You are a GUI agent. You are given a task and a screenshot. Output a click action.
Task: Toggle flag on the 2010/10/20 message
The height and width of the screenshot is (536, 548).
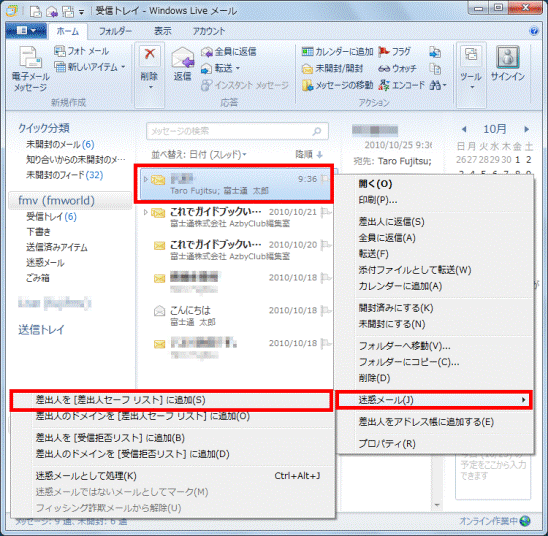pyautogui.click(x=326, y=245)
